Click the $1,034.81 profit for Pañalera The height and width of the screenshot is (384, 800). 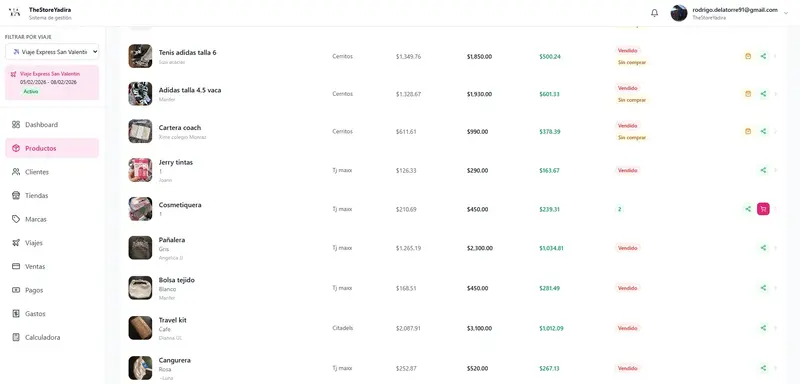coord(551,248)
